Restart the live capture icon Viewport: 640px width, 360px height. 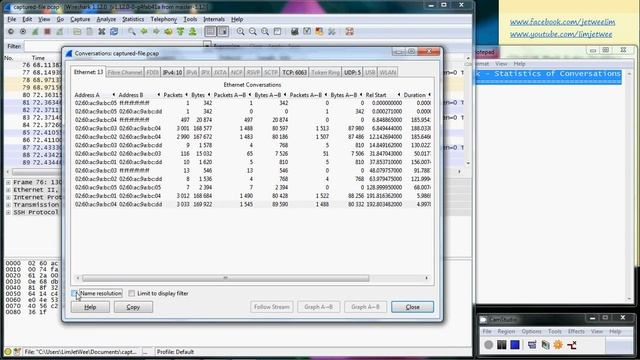60,31
